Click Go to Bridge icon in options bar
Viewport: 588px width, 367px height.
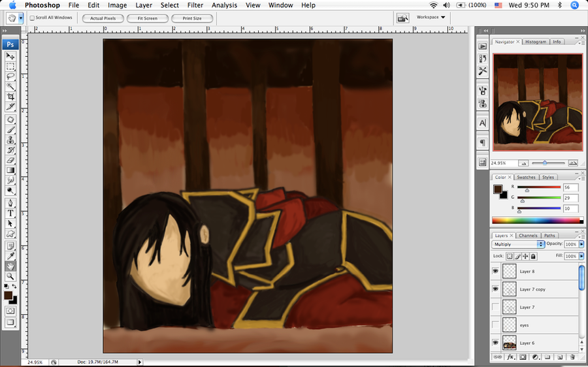pos(402,18)
